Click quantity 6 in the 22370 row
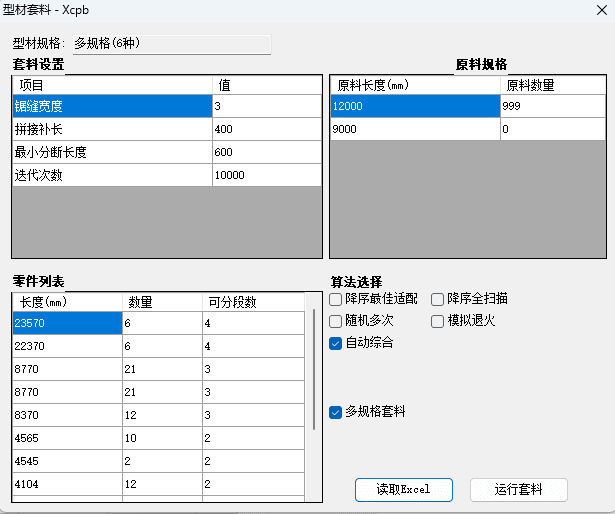Image resolution: width=615 pixels, height=514 pixels. click(162, 346)
